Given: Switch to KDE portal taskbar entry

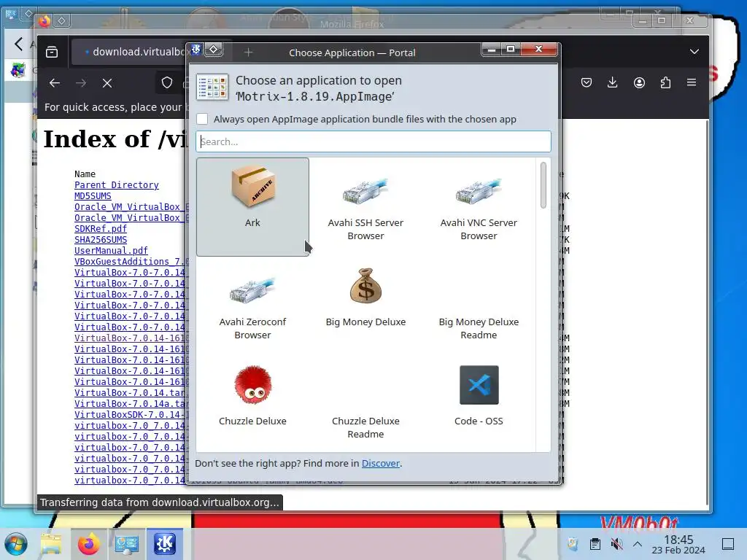Looking at the screenshot, I should click(165, 544).
